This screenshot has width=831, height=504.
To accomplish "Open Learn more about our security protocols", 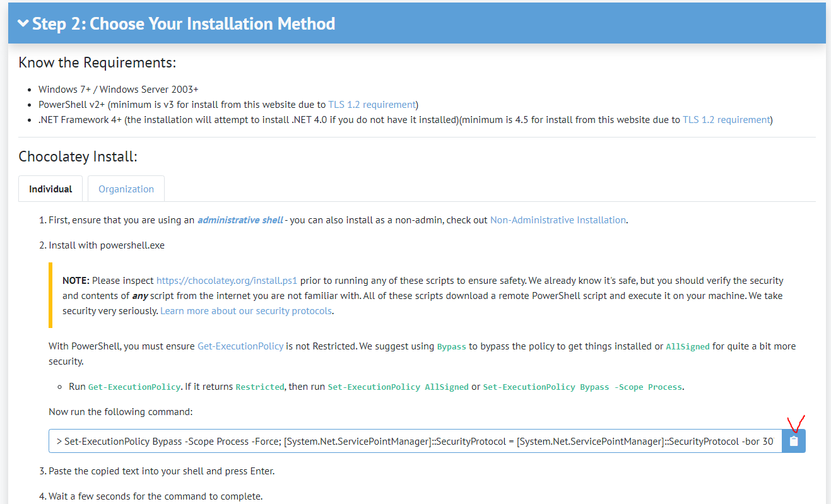I will 246,311.
